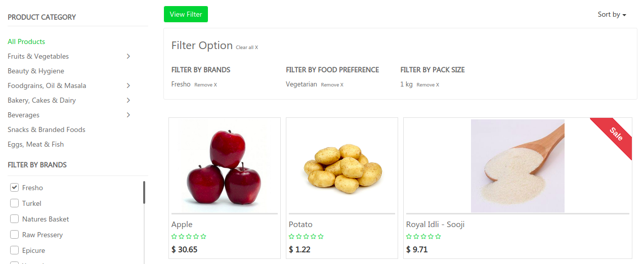The image size is (644, 264).
Task: Clear all filters with Clear all X
Action: click(247, 48)
